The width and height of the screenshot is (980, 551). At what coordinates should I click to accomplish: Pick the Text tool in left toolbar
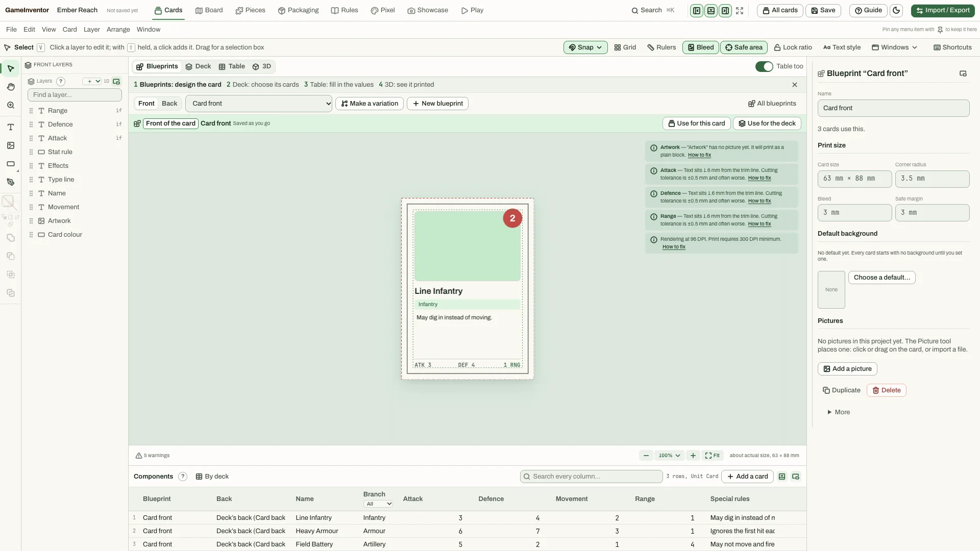coord(11,127)
